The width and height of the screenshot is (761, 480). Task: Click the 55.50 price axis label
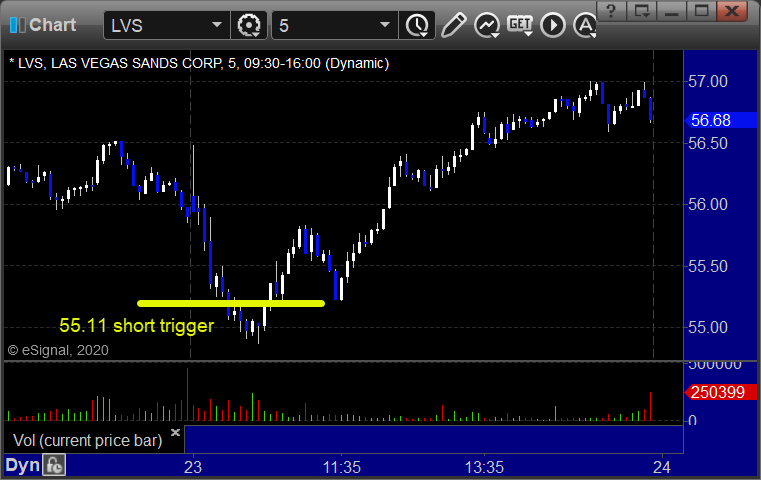point(708,266)
